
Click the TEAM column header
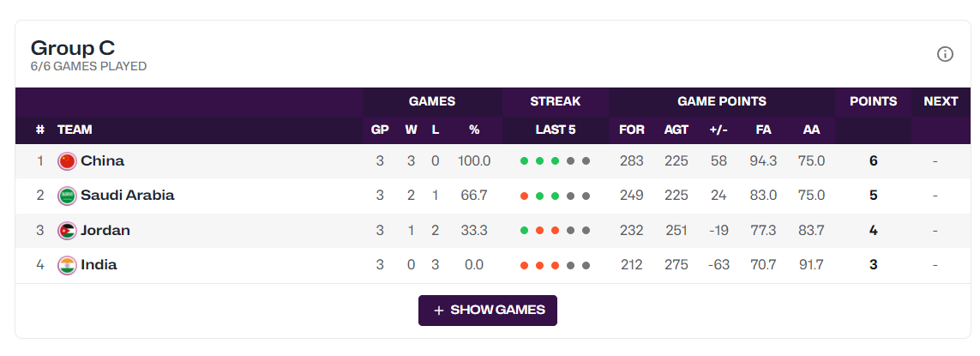tap(75, 130)
